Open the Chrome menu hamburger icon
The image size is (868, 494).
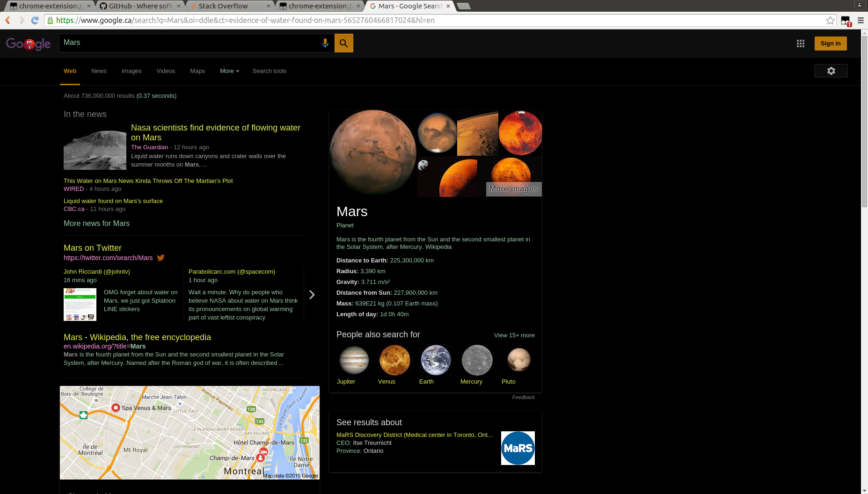pos(861,20)
